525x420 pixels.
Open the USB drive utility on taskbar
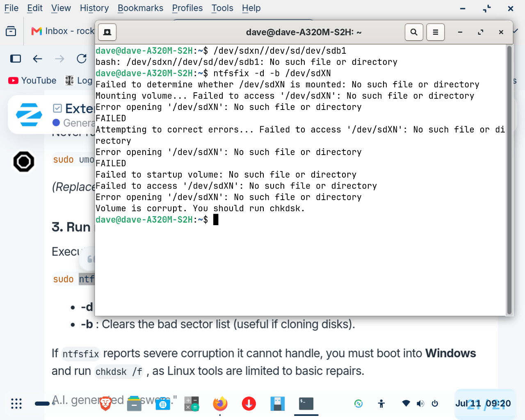[x=278, y=404]
